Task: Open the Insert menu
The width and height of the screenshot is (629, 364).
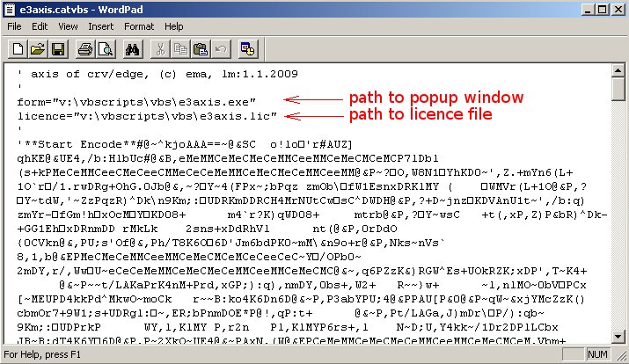Action: click(x=100, y=26)
